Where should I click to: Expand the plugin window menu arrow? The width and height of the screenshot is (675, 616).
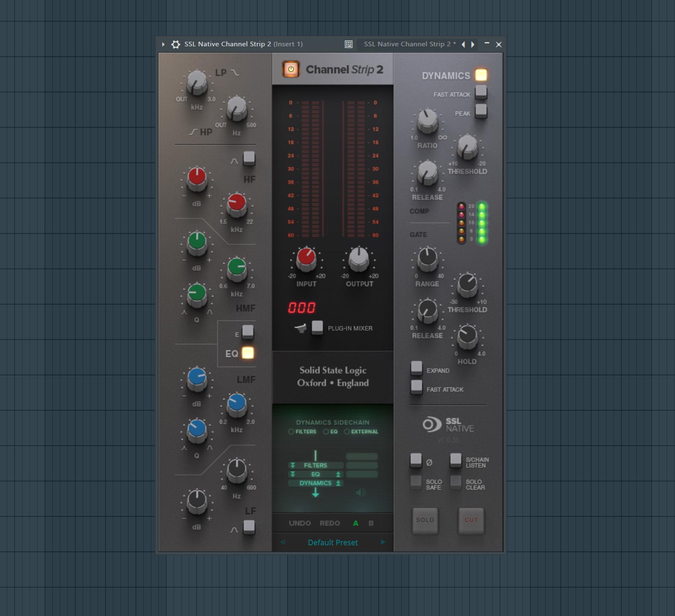pos(163,44)
